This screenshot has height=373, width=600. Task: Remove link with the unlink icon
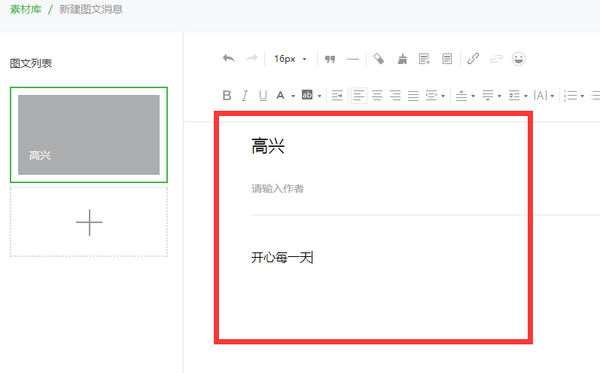click(496, 59)
